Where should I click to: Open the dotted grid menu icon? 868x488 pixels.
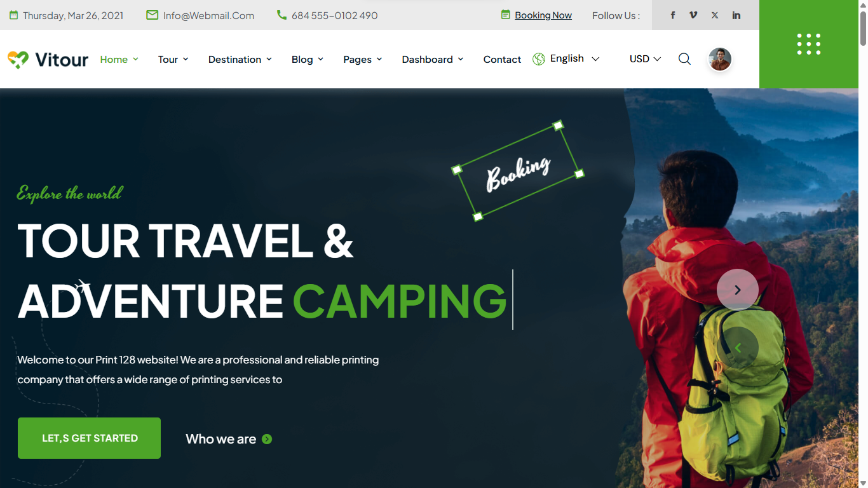pos(809,44)
